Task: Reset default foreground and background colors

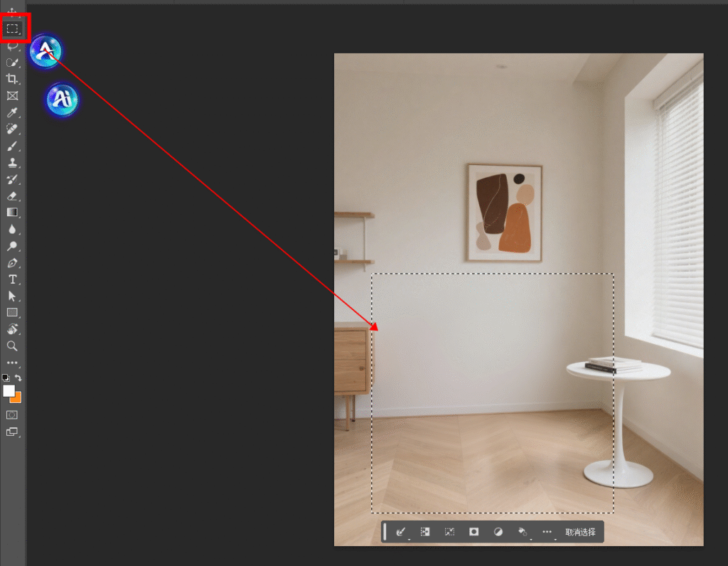Action: coord(6,378)
